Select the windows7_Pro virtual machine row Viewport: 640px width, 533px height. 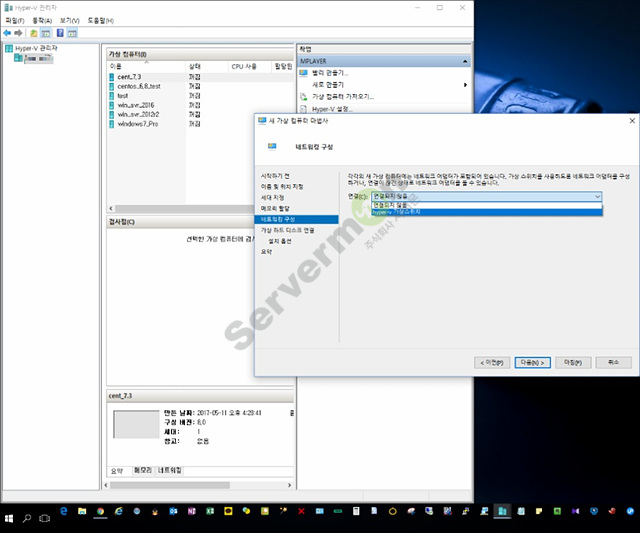click(200, 124)
